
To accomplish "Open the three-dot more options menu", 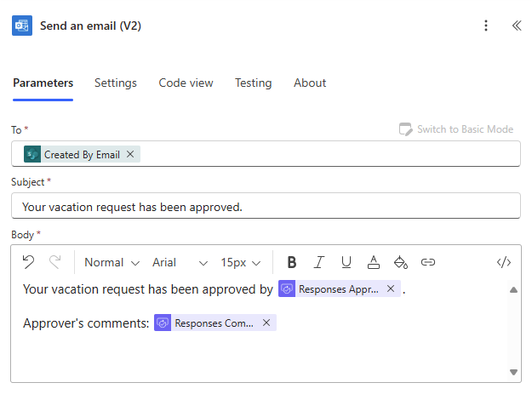I will point(486,26).
